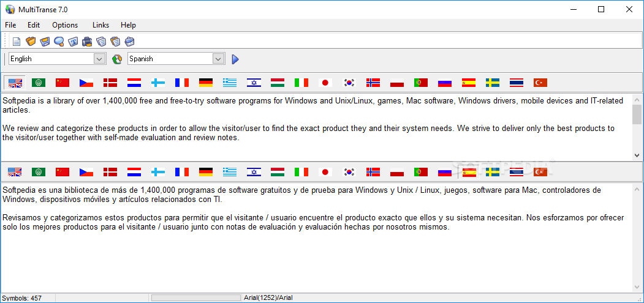Select the Turkish flag in the source row
Image resolution: width=644 pixels, height=303 pixels.
coord(540,83)
